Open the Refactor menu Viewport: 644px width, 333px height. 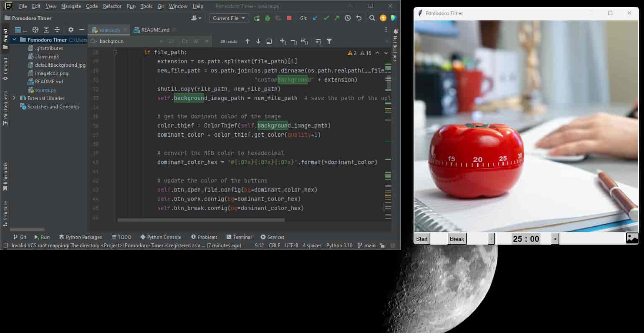point(112,6)
